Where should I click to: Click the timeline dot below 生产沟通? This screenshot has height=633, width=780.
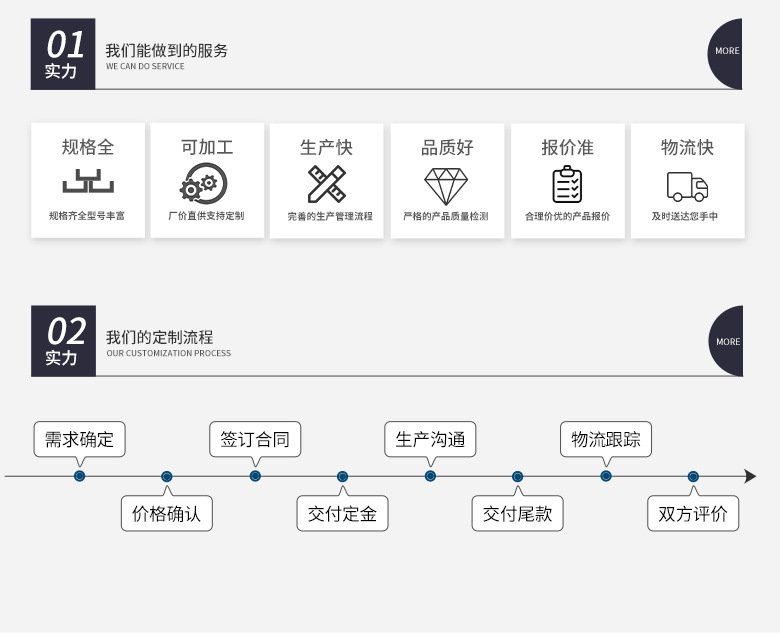coord(430,476)
